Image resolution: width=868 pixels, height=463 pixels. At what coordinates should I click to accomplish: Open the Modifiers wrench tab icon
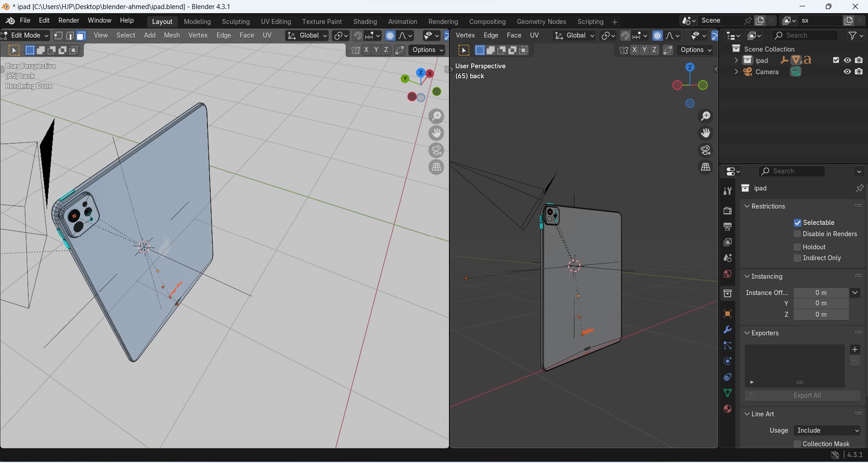click(728, 330)
